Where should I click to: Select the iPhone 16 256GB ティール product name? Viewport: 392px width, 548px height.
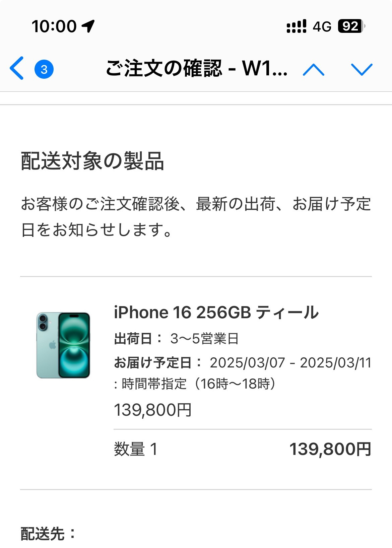click(x=216, y=313)
